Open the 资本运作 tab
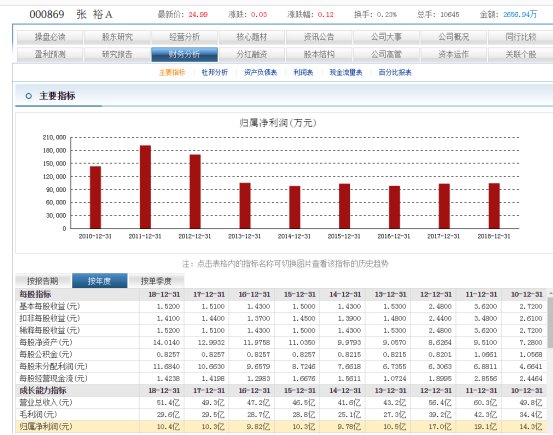This screenshot has height=435, width=553. [x=454, y=55]
